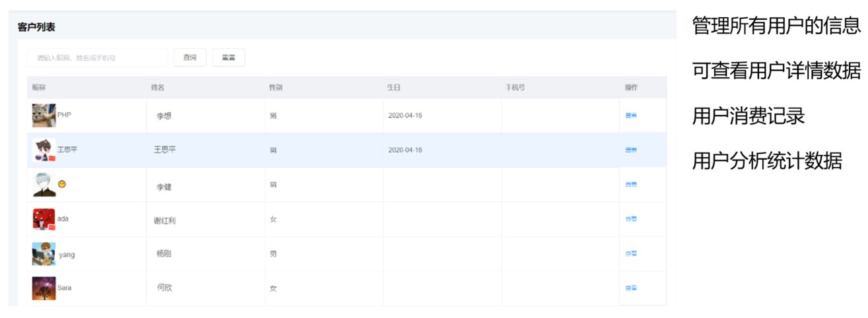Click the nickname/name/phone search input field
This screenshot has height=318, width=868.
click(97, 58)
